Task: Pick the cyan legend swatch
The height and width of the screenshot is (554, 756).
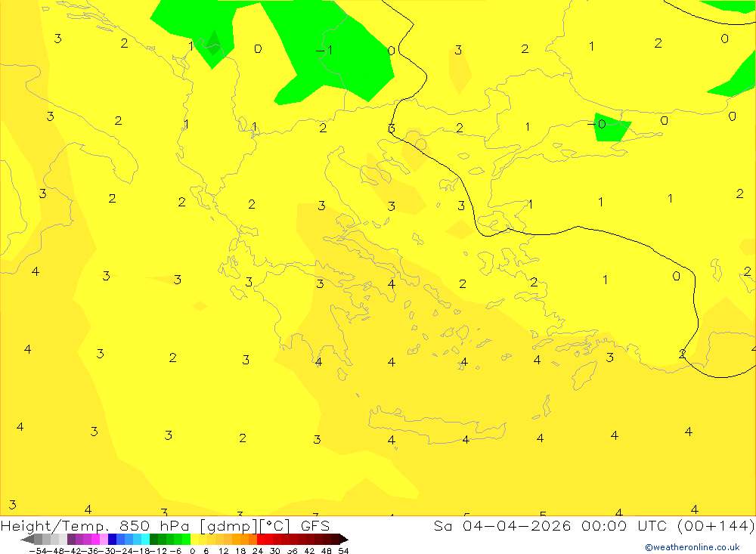Action: (145, 539)
